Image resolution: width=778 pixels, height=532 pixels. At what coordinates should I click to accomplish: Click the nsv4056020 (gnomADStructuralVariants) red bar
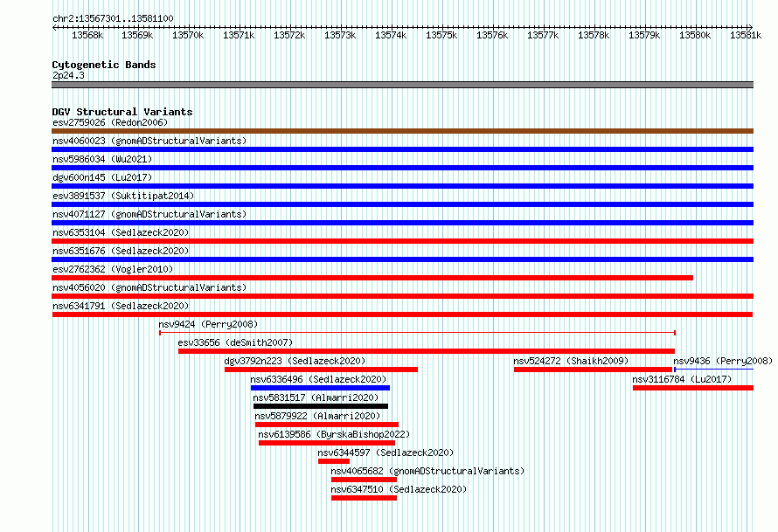tap(402, 296)
